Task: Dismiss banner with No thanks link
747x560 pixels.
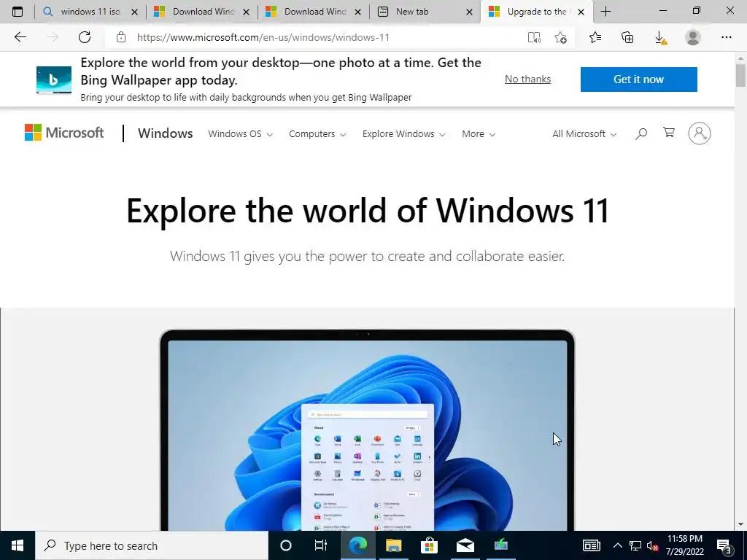Action: [527, 79]
